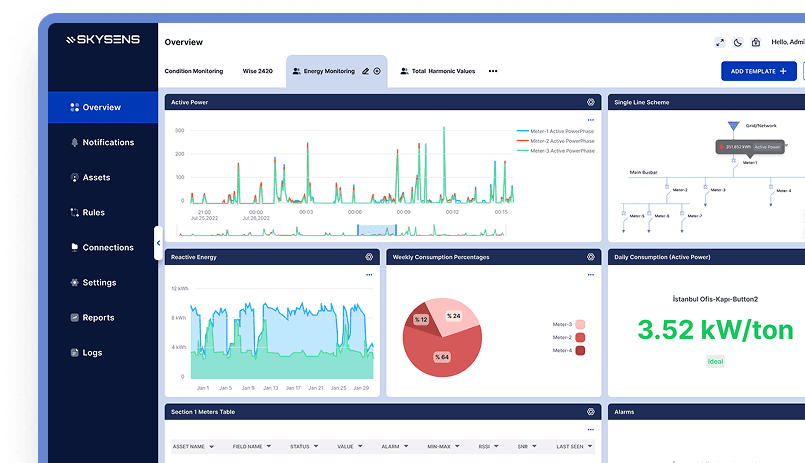
Task: Go to Notifications in the sidebar
Action: pos(107,142)
